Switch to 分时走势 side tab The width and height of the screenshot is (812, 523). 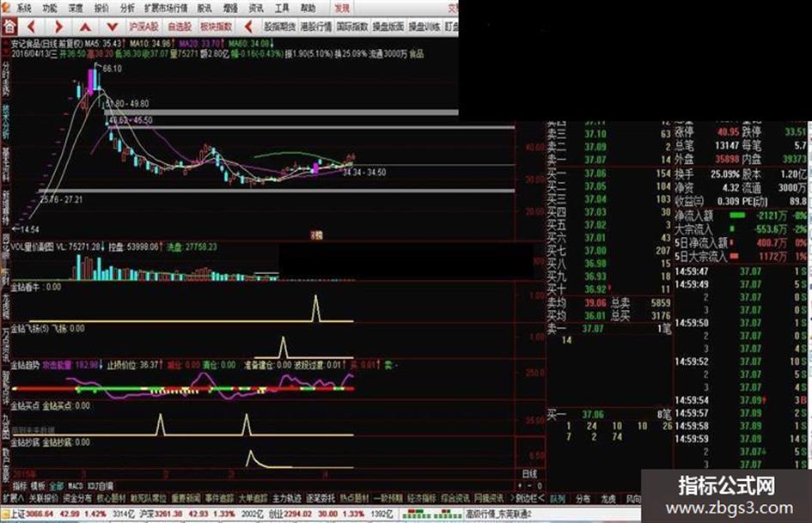6,79
